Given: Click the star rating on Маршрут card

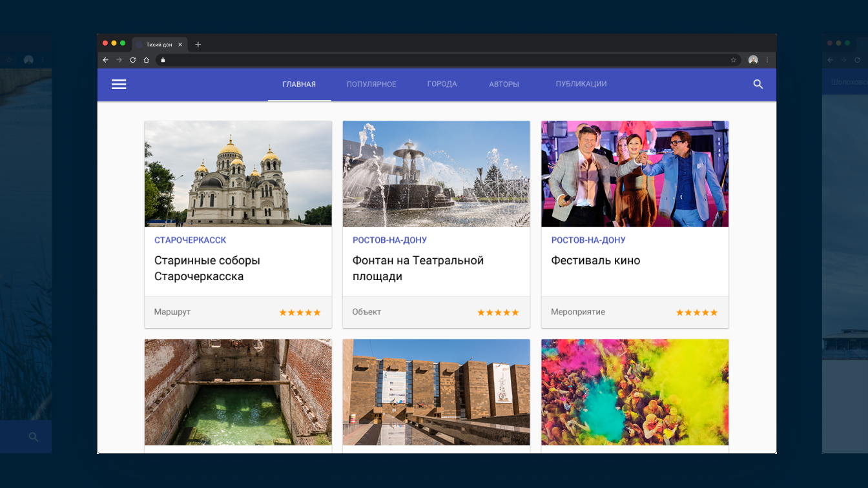Looking at the screenshot, I should click(300, 312).
